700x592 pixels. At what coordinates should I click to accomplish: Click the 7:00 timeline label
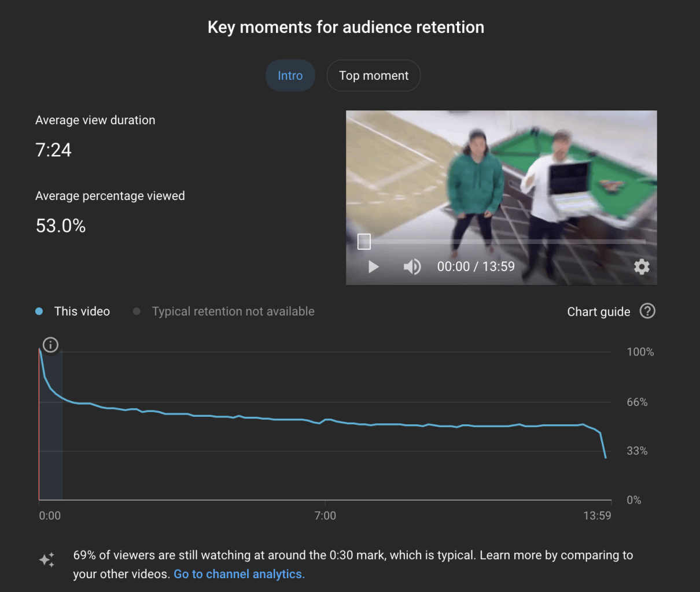[325, 516]
